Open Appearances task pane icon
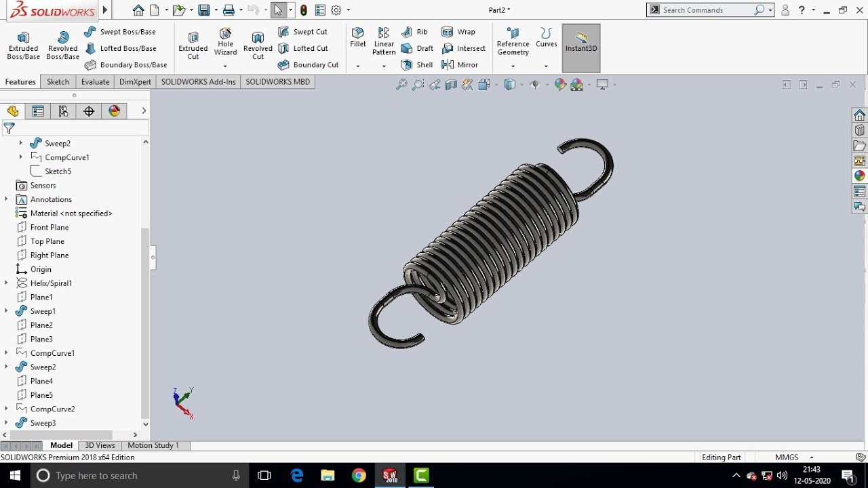The width and height of the screenshot is (868, 488). tap(859, 176)
